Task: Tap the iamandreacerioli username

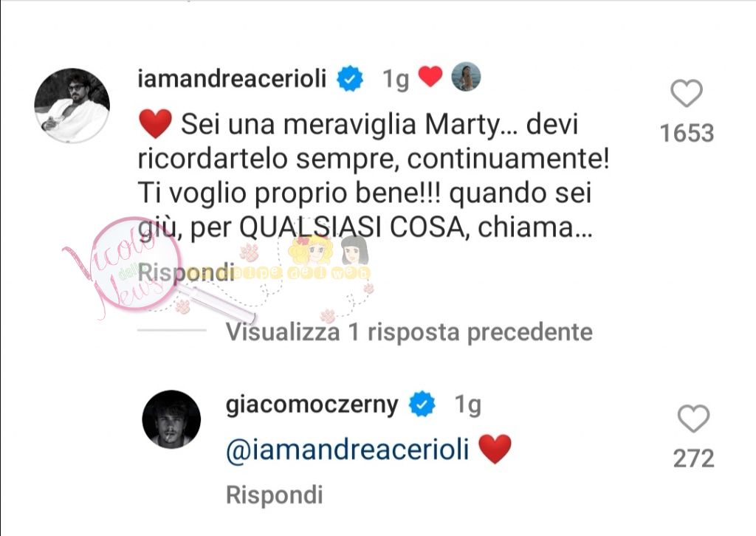Action: [233, 78]
